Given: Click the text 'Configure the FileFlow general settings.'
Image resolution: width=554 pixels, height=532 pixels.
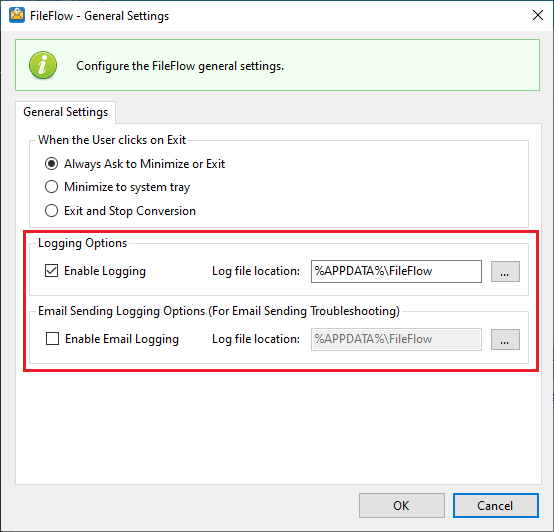Looking at the screenshot, I should tap(180, 66).
